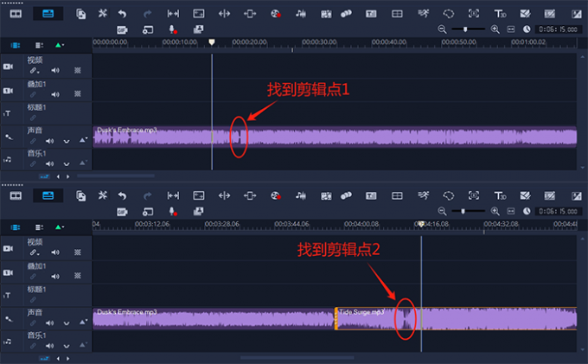
Task: Click the sound mixer icon in upper toolbar
Action: point(300,14)
